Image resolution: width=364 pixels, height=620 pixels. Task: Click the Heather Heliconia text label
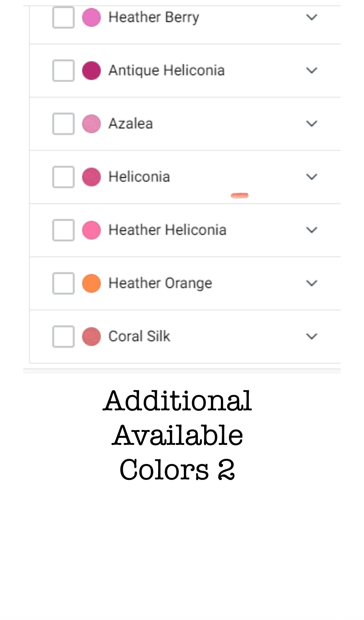pyautogui.click(x=167, y=230)
